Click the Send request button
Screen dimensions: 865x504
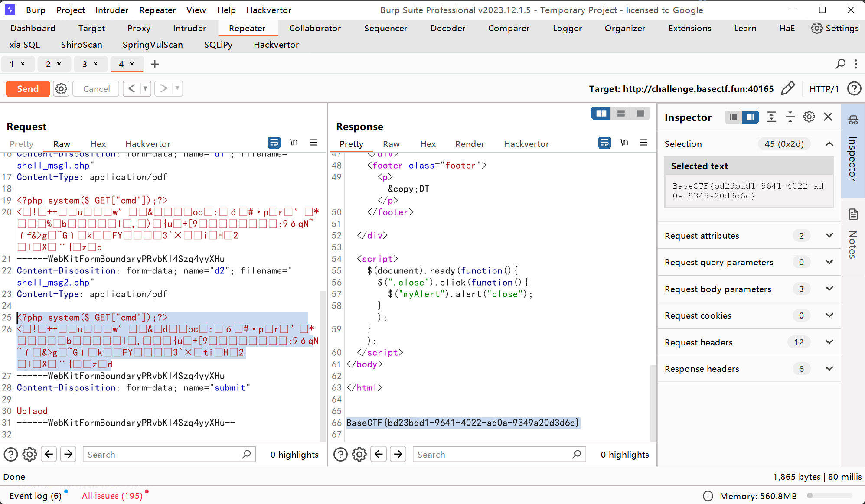(28, 89)
